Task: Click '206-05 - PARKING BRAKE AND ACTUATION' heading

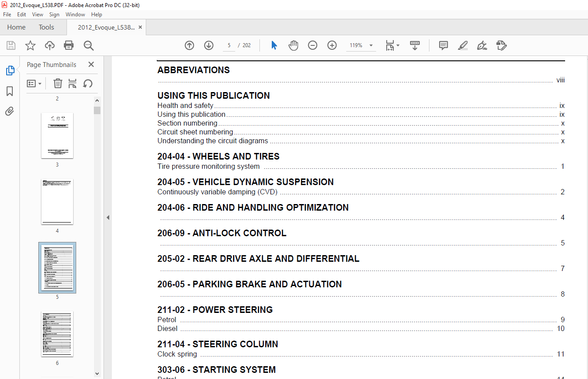Action: (x=250, y=284)
